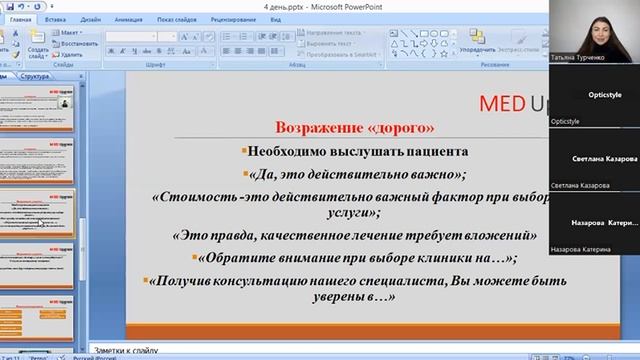Open character spacing (AV) dropdown

(172, 51)
